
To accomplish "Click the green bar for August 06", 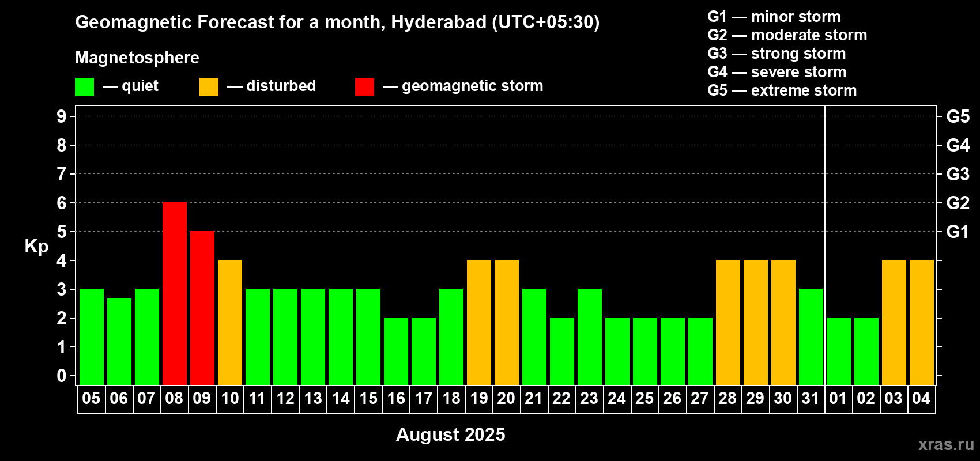I will point(119,341).
